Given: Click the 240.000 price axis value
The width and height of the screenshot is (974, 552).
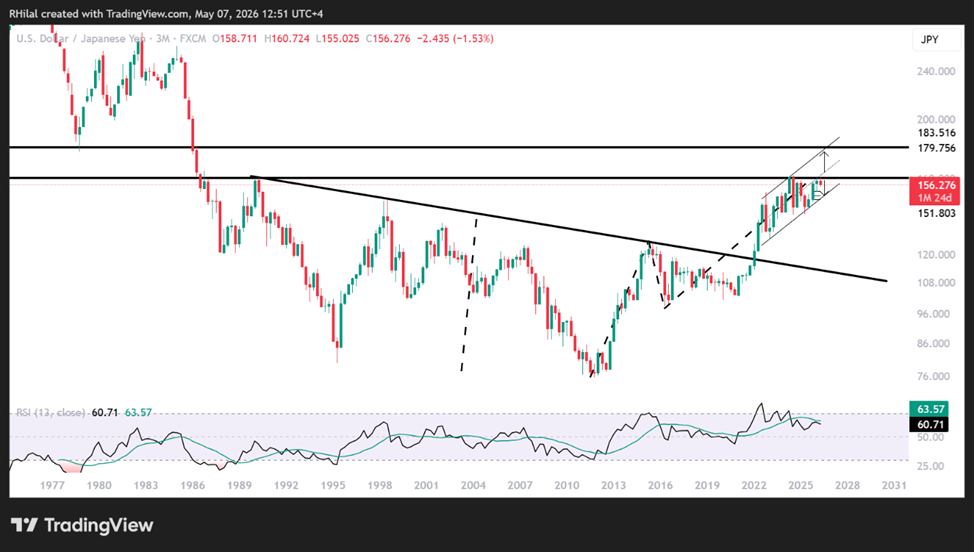Looking at the screenshot, I should point(936,71).
